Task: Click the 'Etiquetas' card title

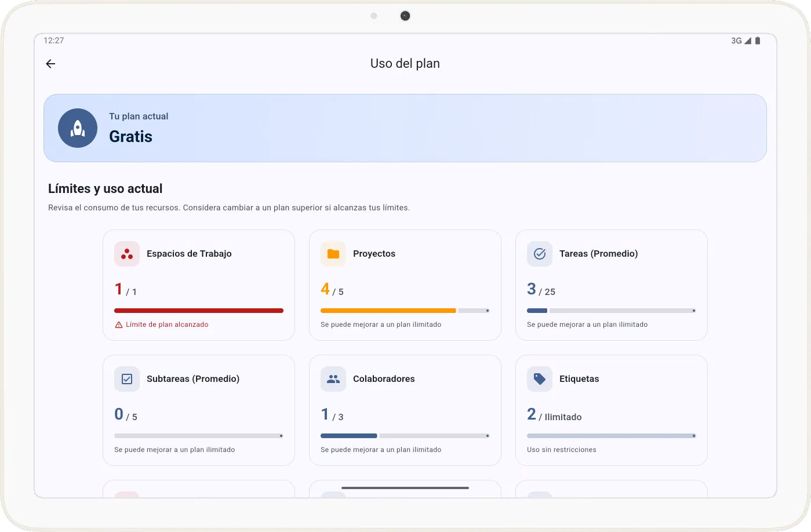Action: coord(579,379)
